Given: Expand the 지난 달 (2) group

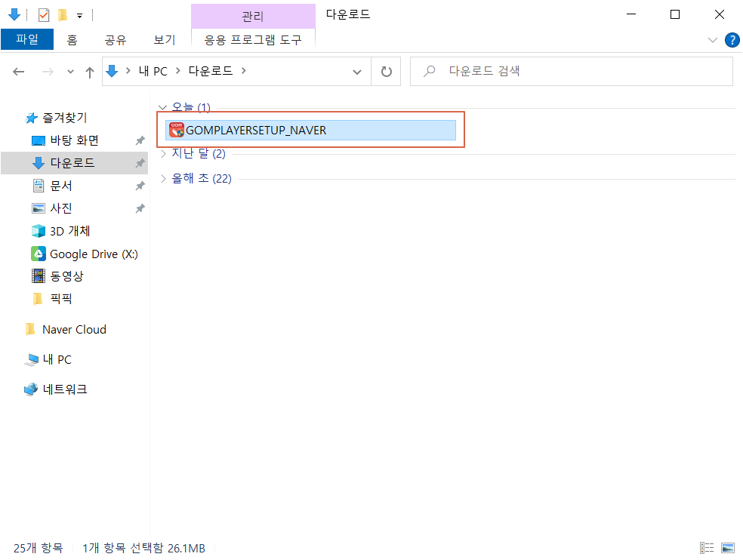Looking at the screenshot, I should click(163, 153).
